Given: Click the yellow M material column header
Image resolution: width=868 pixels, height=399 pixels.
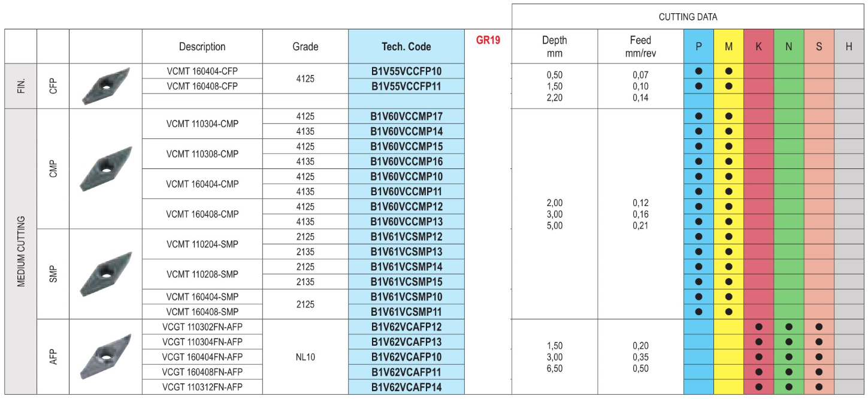Looking at the screenshot, I should pyautogui.click(x=728, y=47).
